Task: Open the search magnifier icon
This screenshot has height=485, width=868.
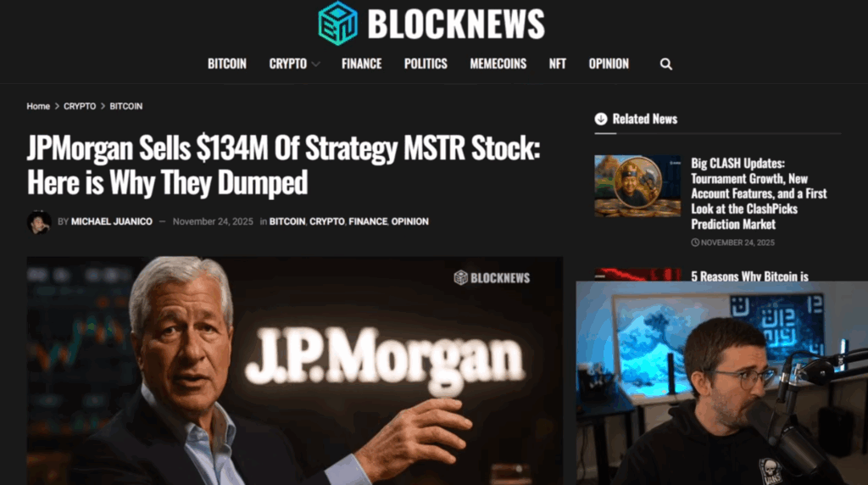Action: tap(666, 64)
